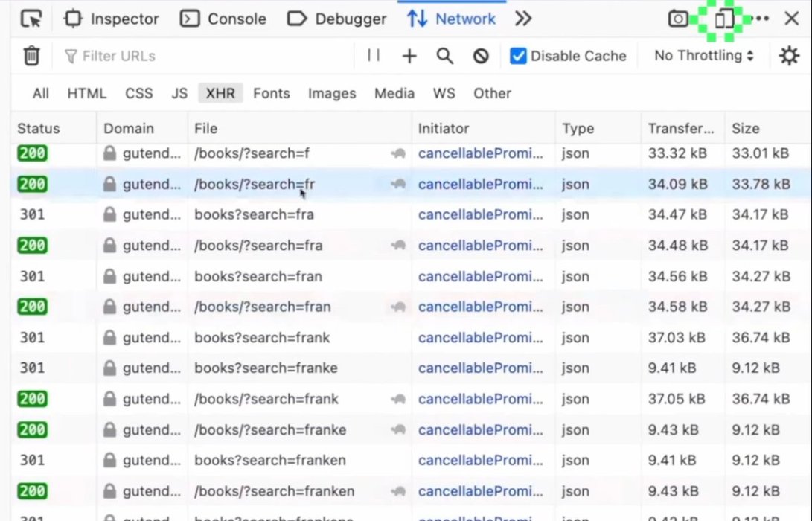The height and width of the screenshot is (521, 812).
Task: Sort requests by Status column header
Action: (39, 129)
